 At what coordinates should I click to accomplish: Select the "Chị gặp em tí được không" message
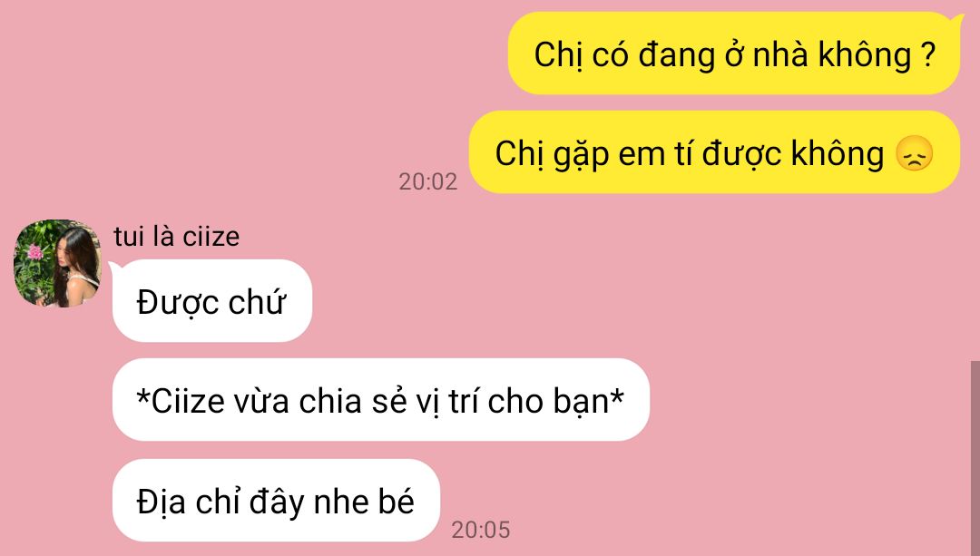(x=714, y=152)
